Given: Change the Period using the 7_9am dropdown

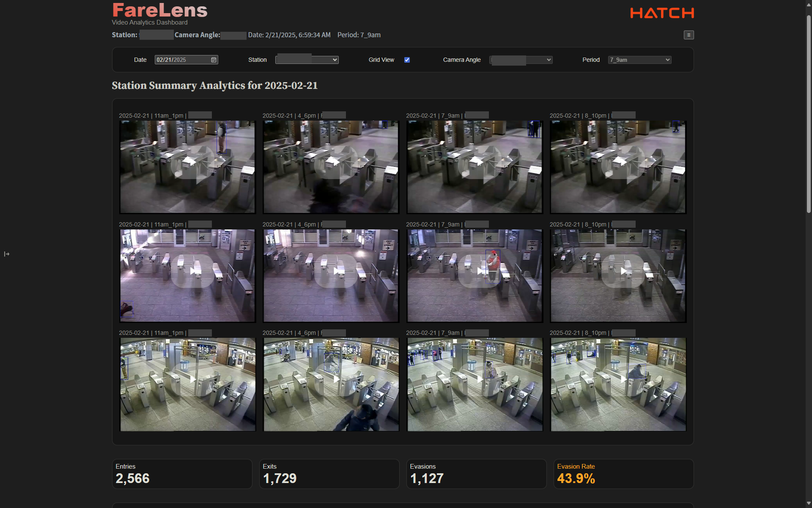Looking at the screenshot, I should tap(639, 60).
